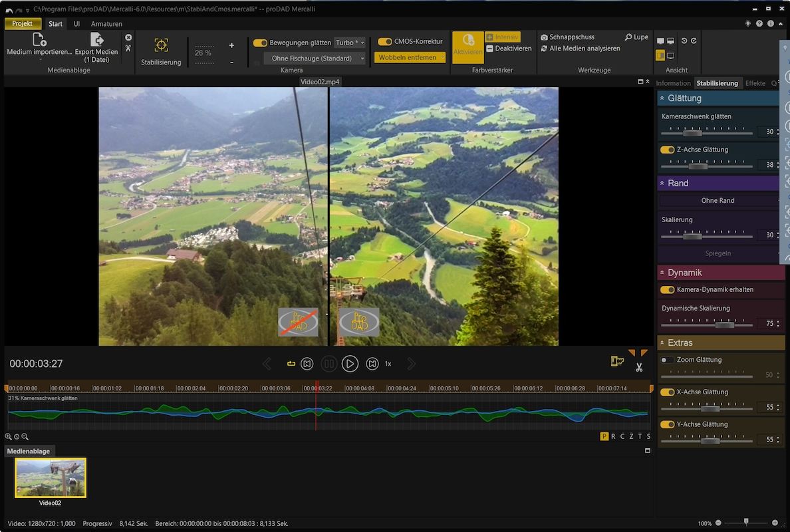Select the Video02 thumbnail in Medienablage
The image size is (790, 532).
(51, 477)
